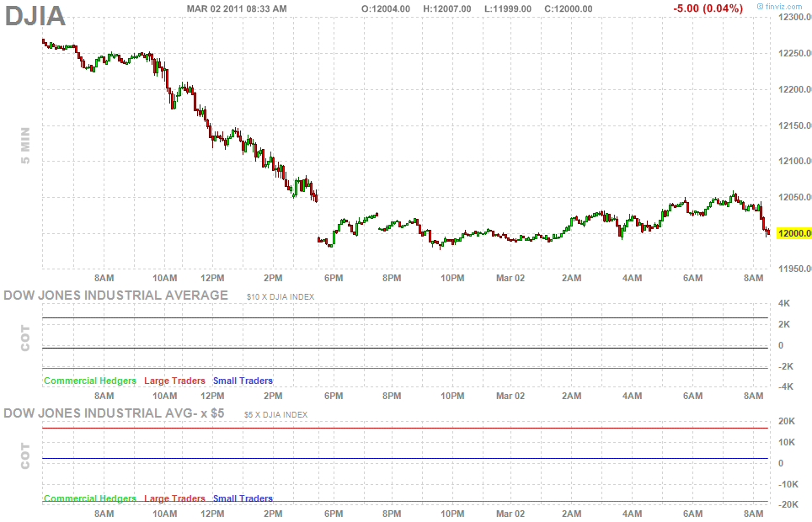Click the DJIA ticker title
The image size is (812, 522).
[x=35, y=15]
